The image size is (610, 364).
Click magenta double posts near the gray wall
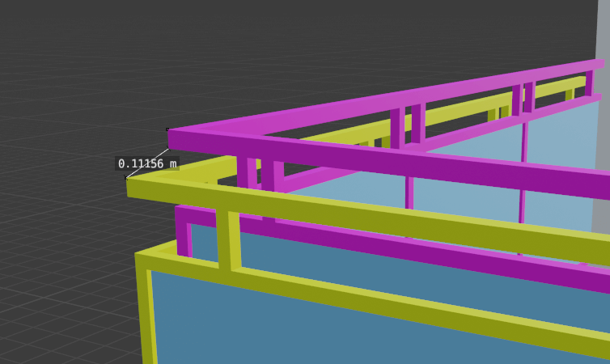(523, 99)
